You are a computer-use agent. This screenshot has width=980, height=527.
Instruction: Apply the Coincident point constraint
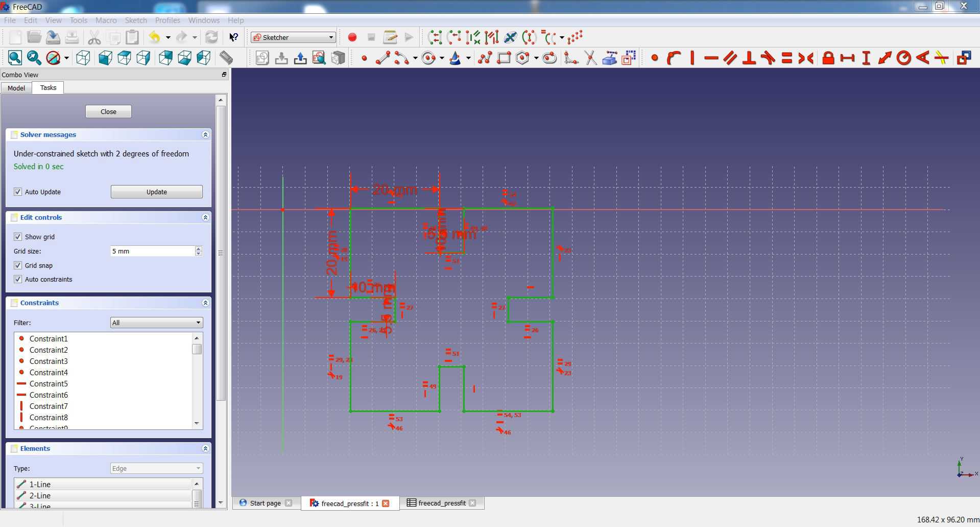coord(655,58)
